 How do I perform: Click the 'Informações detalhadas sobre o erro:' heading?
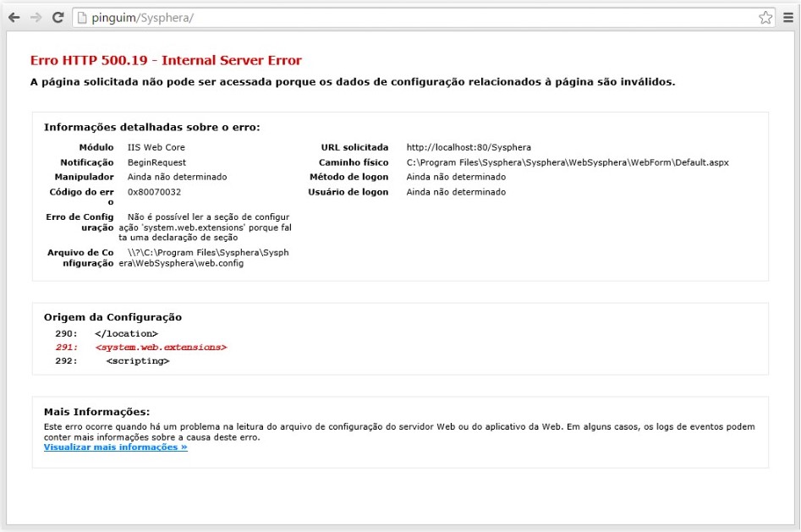pyautogui.click(x=151, y=127)
